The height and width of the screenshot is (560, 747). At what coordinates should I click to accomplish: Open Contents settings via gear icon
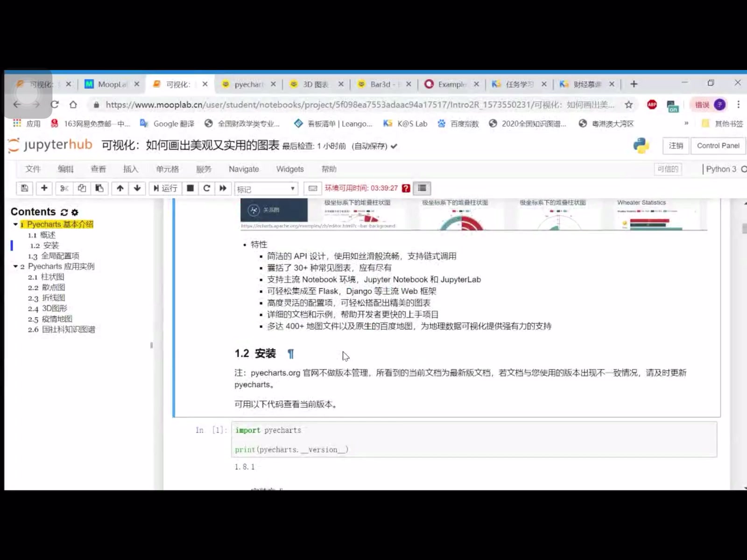click(75, 211)
